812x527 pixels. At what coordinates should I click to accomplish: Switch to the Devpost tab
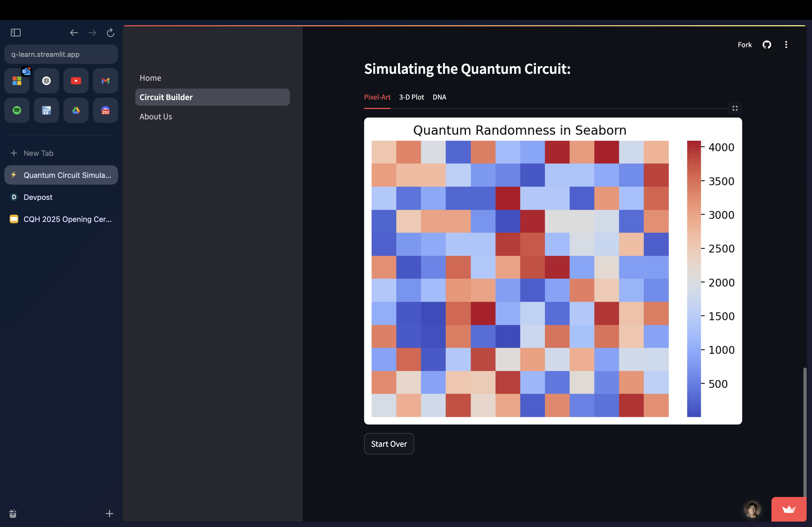(x=38, y=197)
